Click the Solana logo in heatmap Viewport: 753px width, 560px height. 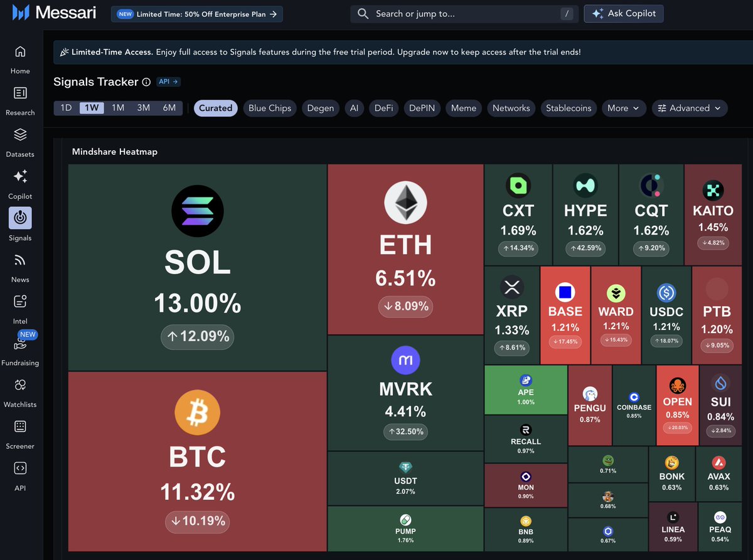pos(198,211)
